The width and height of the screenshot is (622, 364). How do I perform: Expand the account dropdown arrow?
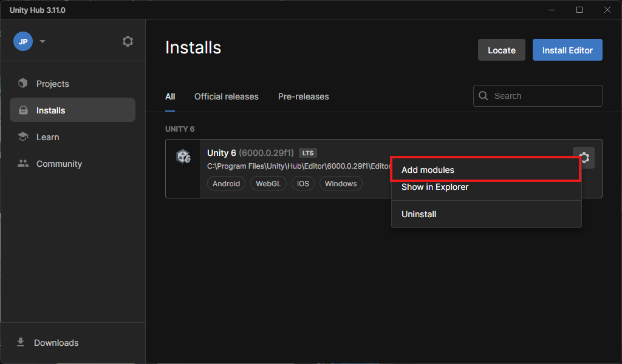[43, 41]
